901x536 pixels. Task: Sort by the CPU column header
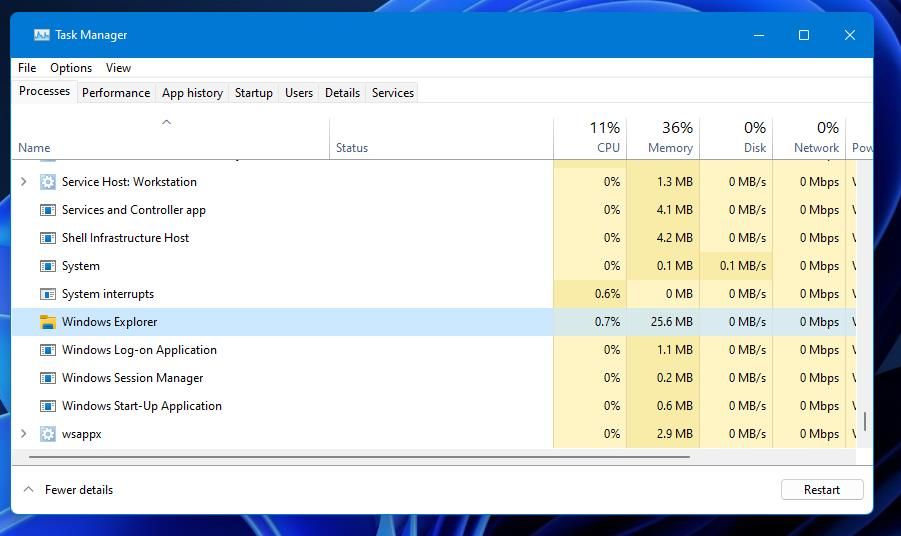pyautogui.click(x=590, y=138)
